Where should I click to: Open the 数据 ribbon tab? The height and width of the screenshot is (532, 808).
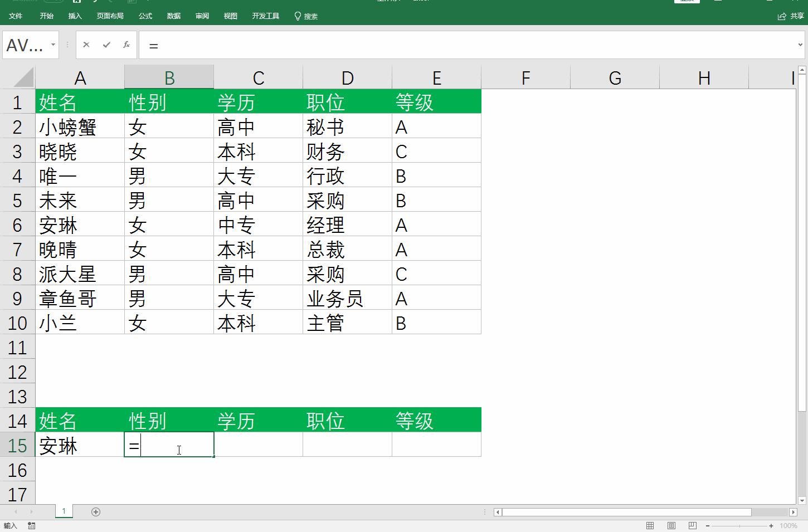[x=173, y=16]
